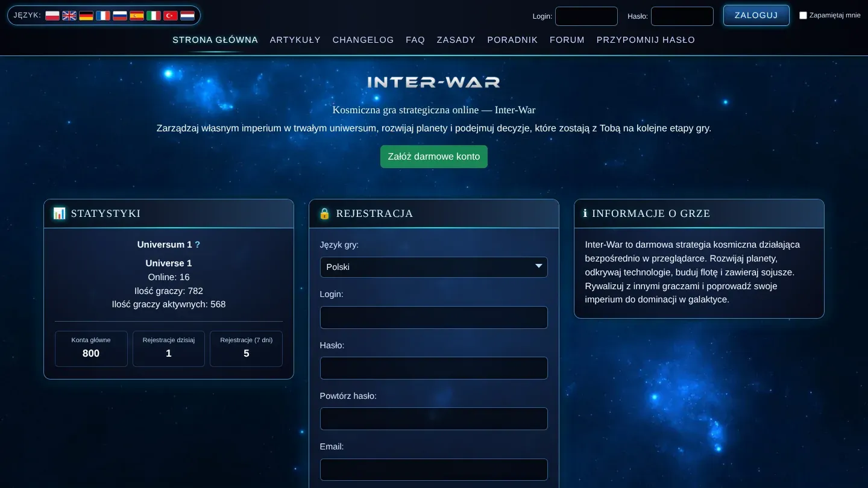Screen dimensions: 868x488
Task: Open the Changelog page
Action: [x=363, y=40]
